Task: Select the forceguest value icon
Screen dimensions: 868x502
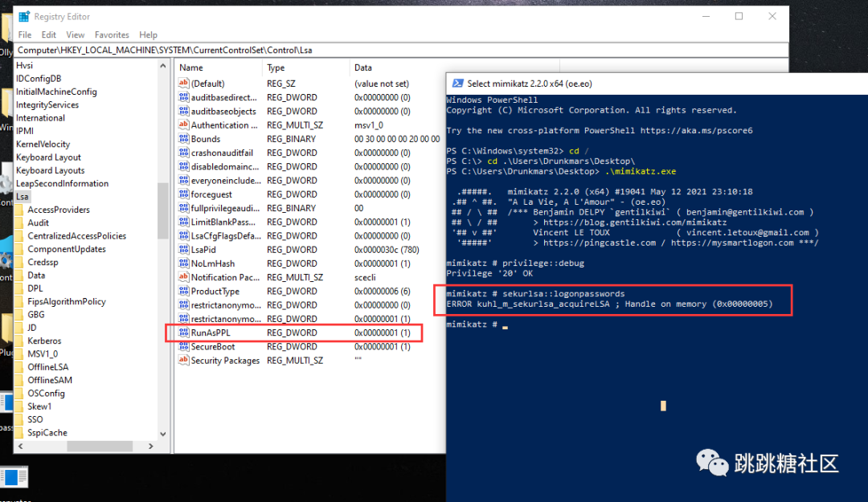Action: (x=183, y=194)
